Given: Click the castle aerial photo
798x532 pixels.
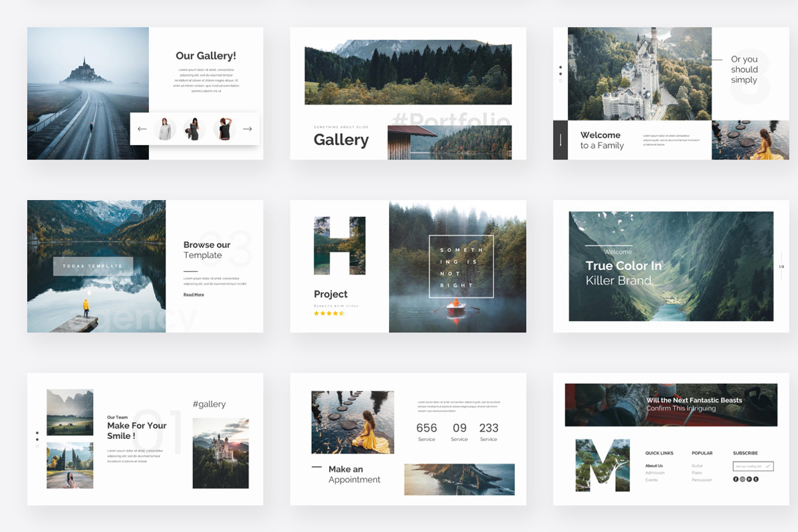Looking at the screenshot, I should (x=640, y=74).
